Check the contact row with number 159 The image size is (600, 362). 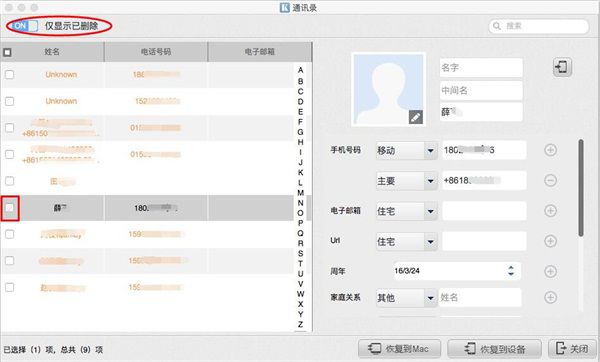[10, 234]
